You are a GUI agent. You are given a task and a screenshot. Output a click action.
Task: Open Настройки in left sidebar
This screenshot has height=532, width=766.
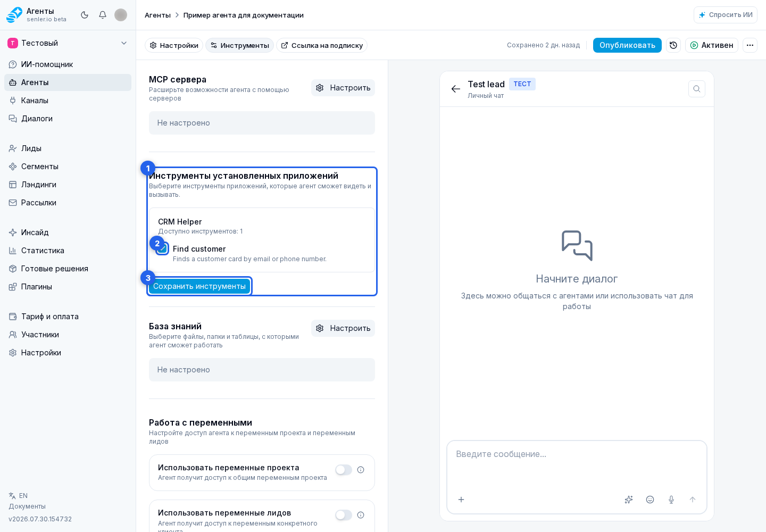tap(68, 353)
